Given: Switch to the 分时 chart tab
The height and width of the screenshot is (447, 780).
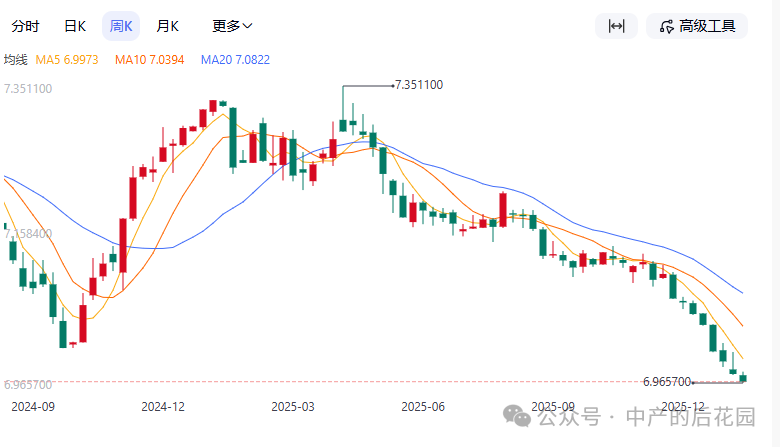Looking at the screenshot, I should [x=25, y=26].
